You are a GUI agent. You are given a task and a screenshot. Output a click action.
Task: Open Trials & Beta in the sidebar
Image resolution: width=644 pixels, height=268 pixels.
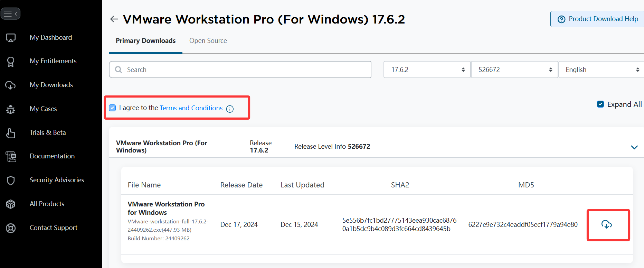click(48, 132)
